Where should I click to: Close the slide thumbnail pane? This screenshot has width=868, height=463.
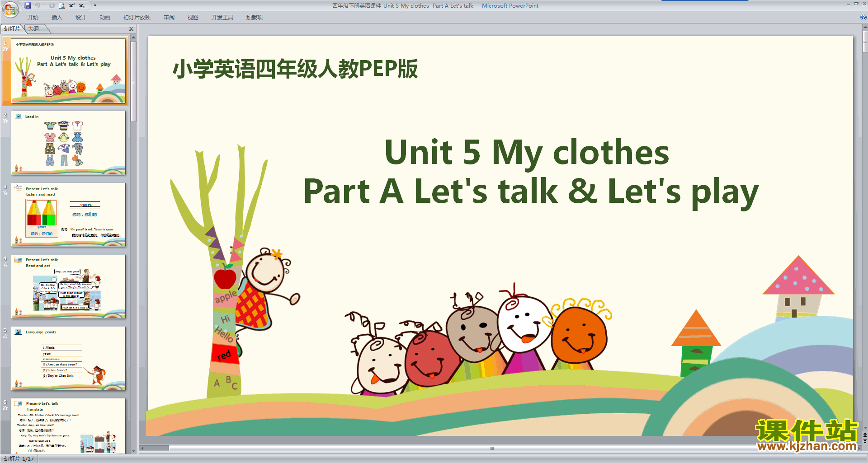click(x=132, y=29)
